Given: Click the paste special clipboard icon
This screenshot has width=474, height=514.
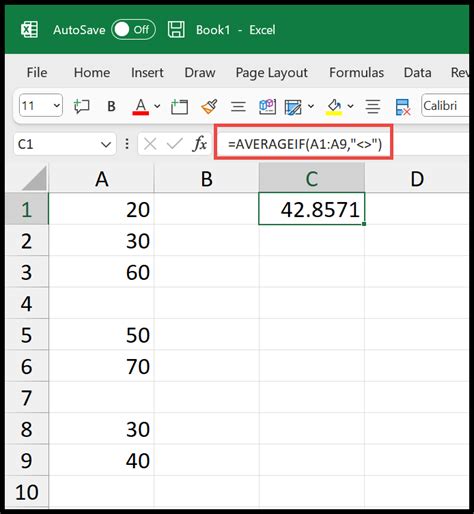Looking at the screenshot, I should 267,107.
